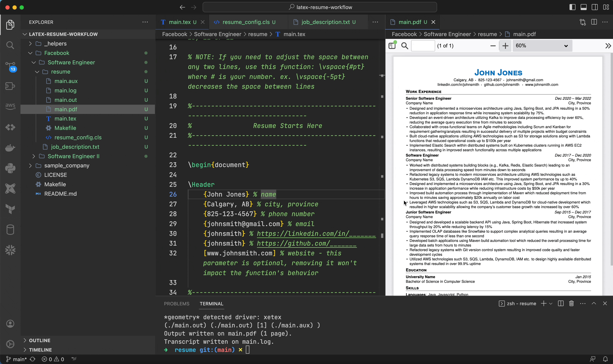Toggle primary side bar visibility
The width and height of the screenshot is (613, 364).
coord(572,7)
